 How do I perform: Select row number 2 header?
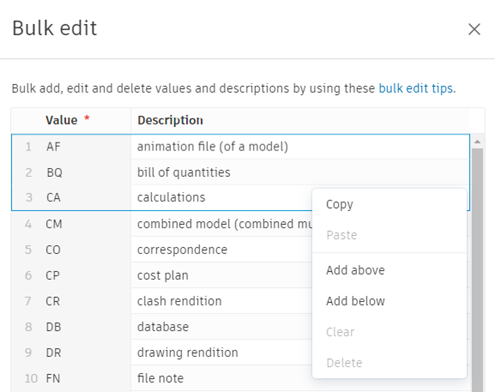tap(28, 172)
